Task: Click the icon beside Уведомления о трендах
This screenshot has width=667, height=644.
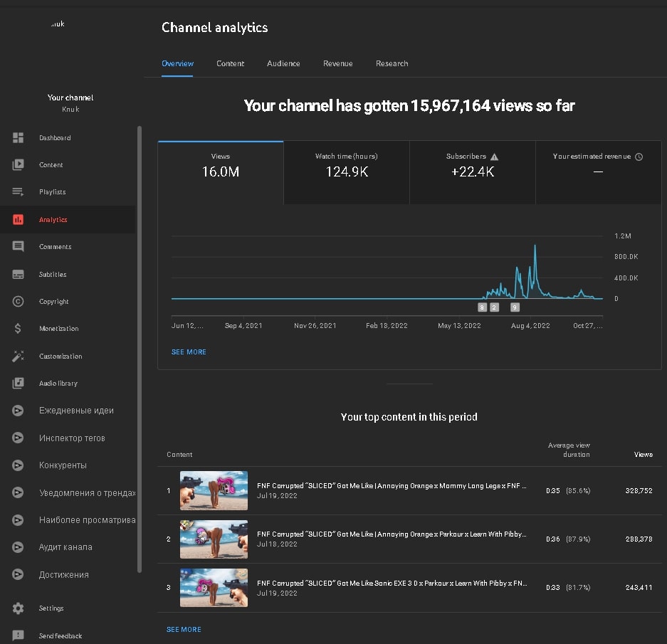Action: [x=18, y=492]
